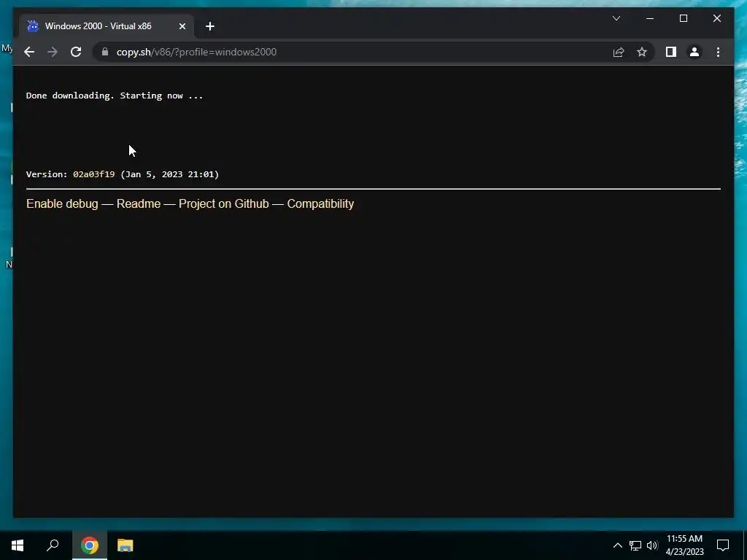Open the Chrome three-dot menu
Viewport: 747px width, 560px height.
718,52
